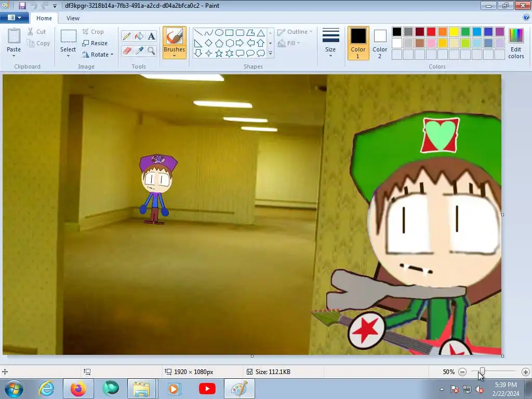The height and width of the screenshot is (399, 532).
Task: Open the Resize dialog button
Action: pos(95,43)
